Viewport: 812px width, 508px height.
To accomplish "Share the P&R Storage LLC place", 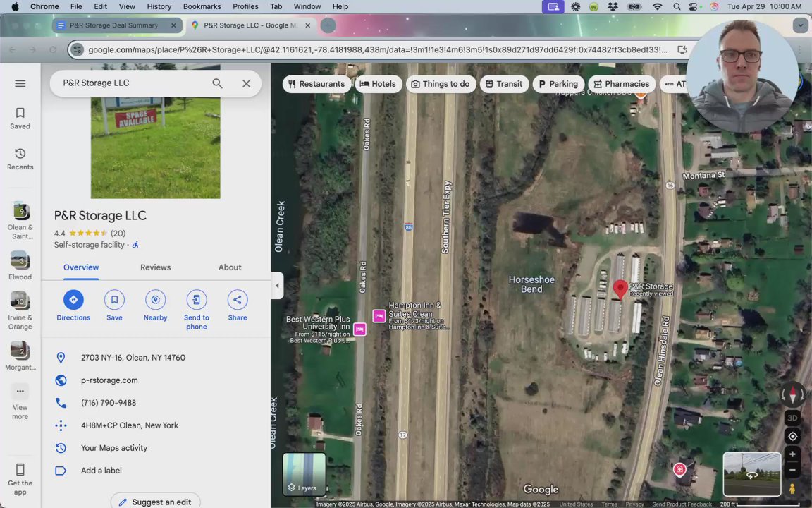I will point(237,306).
